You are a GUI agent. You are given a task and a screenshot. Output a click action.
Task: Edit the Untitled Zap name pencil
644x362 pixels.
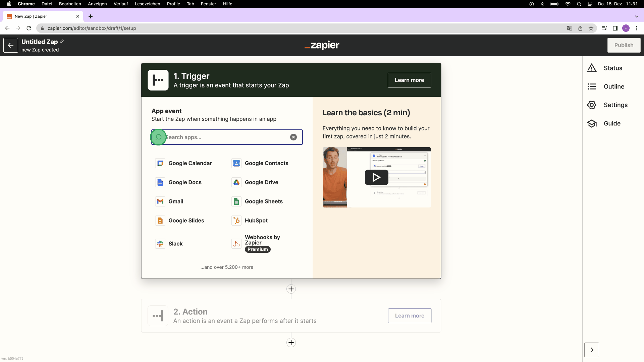tap(62, 42)
